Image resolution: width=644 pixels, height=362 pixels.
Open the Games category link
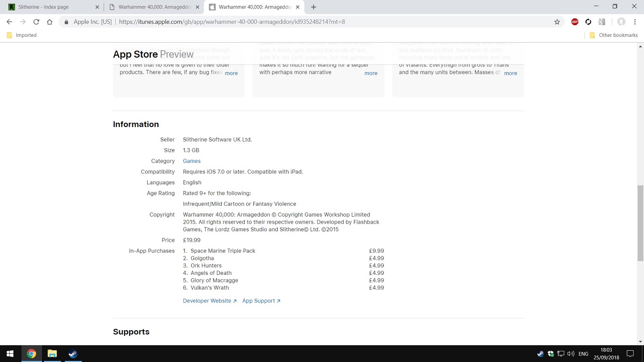pyautogui.click(x=192, y=161)
